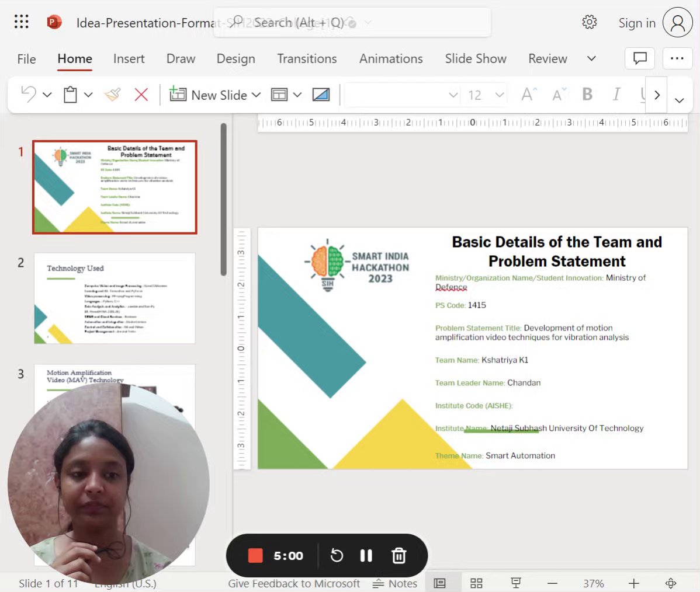Click the Team Leader Name Chandan line
700x592 pixels.
[x=487, y=383]
